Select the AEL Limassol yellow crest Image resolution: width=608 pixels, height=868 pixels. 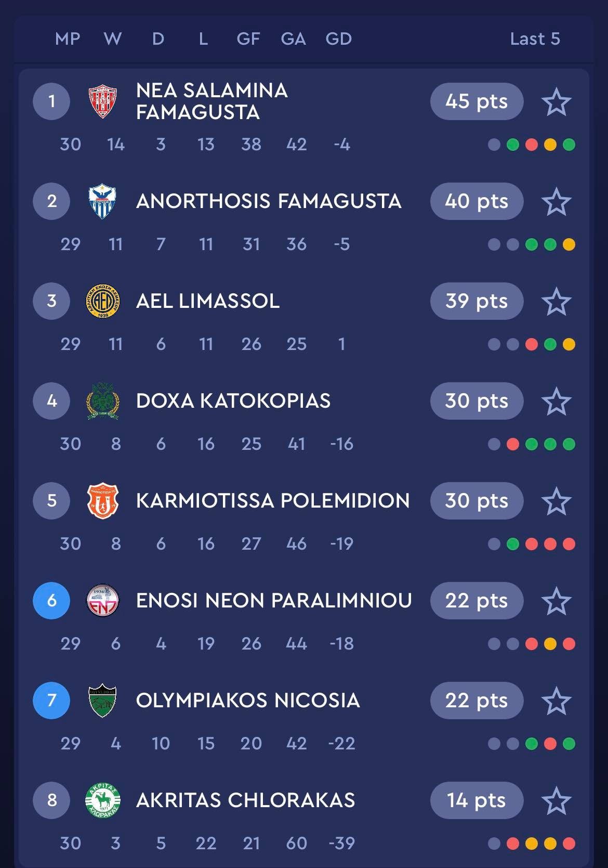click(x=103, y=301)
